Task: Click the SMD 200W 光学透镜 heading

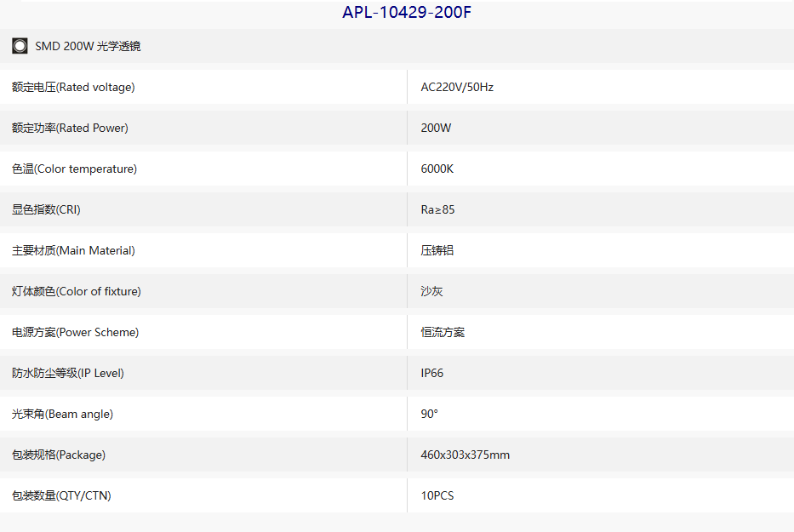Action: point(88,46)
